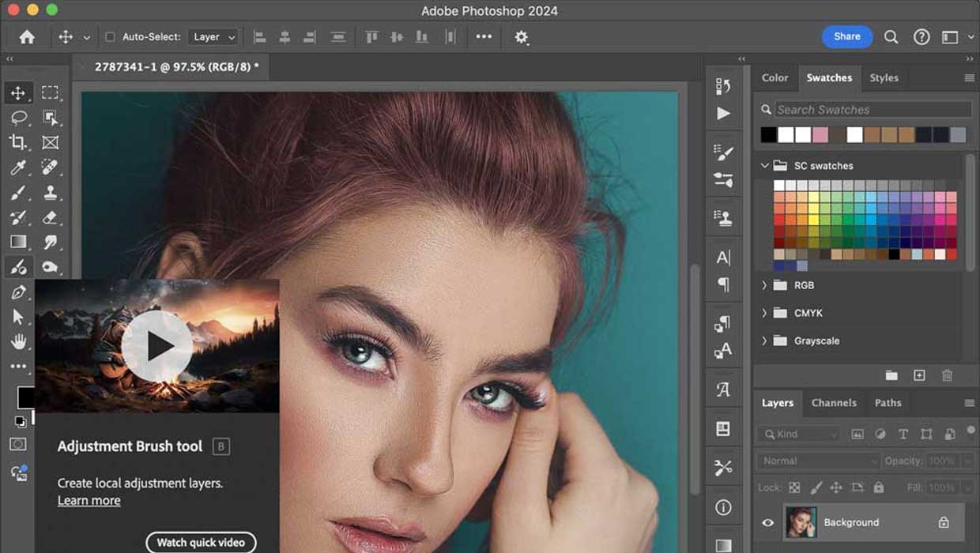The height and width of the screenshot is (553, 980).
Task: Select the Move tool in the toolbox
Action: tap(18, 92)
